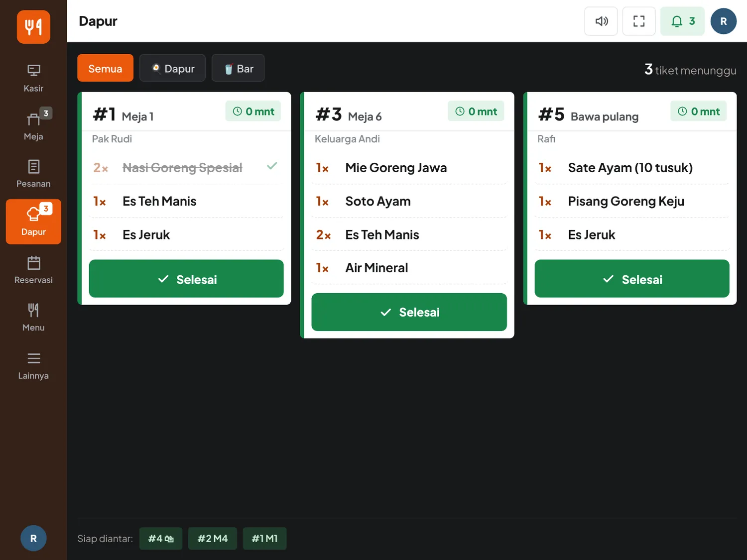747x560 pixels.
Task: Open notifications bell showing 3
Action: pos(682,21)
